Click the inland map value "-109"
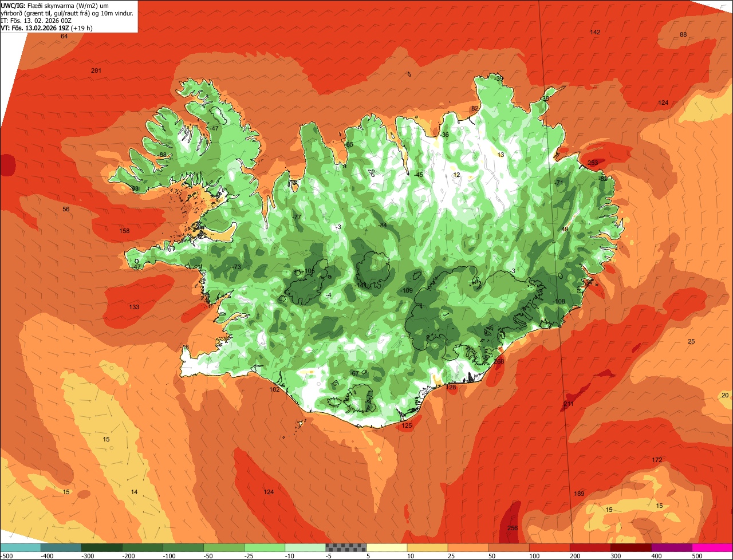 pos(407,291)
